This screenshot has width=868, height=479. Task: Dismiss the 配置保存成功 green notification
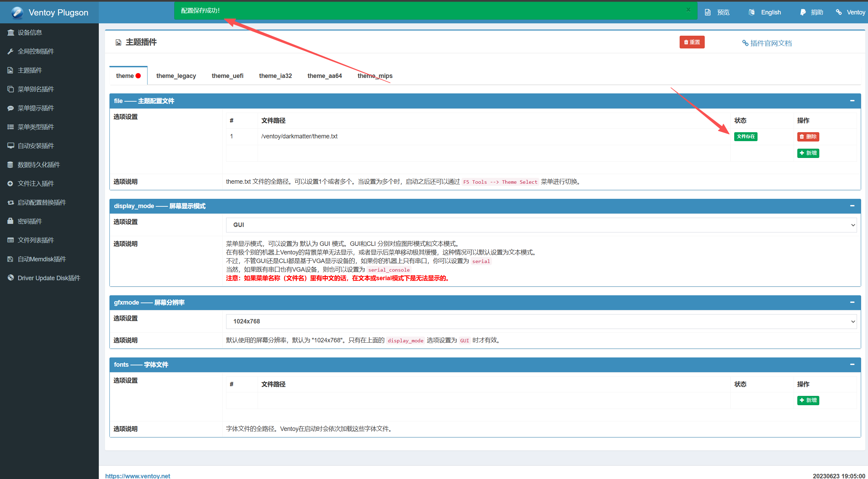(688, 10)
